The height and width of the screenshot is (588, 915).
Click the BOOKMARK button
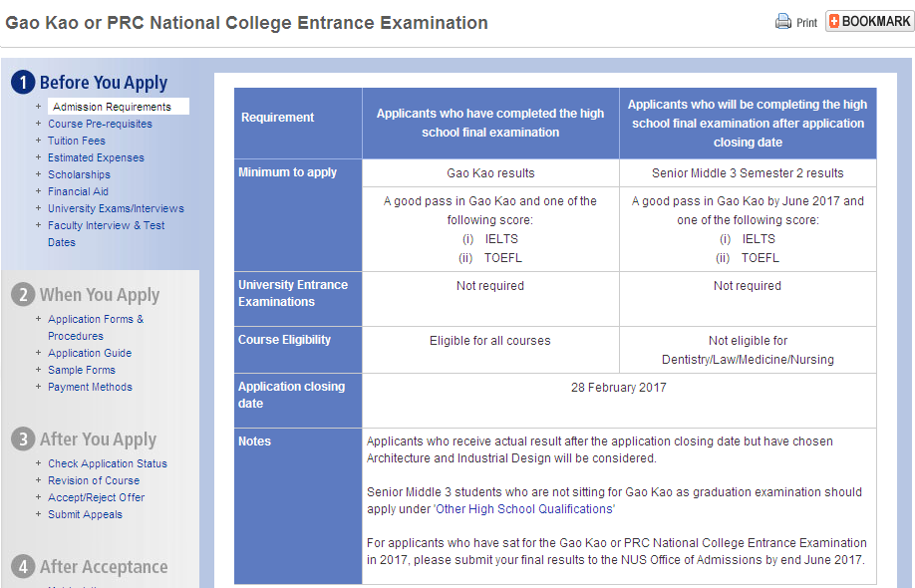click(x=869, y=22)
